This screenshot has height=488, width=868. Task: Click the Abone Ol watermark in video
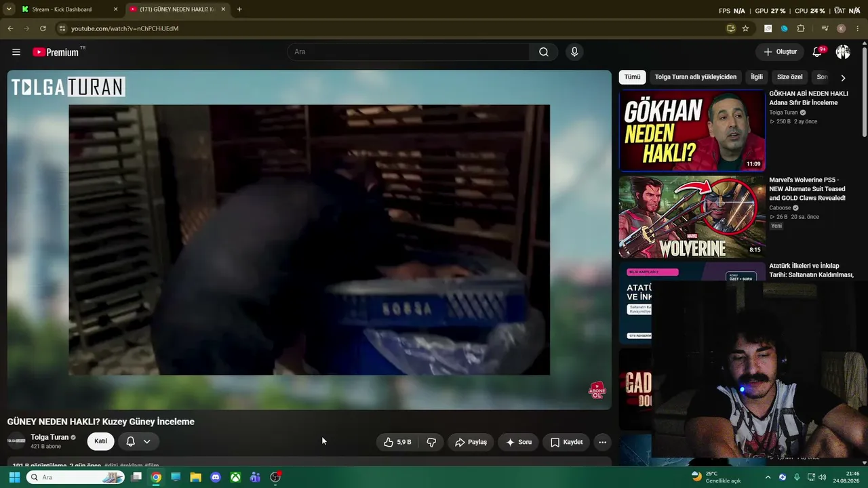[597, 390]
